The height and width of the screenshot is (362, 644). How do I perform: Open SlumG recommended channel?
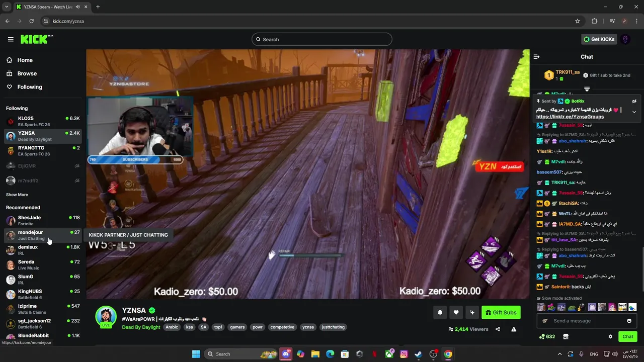(43, 280)
